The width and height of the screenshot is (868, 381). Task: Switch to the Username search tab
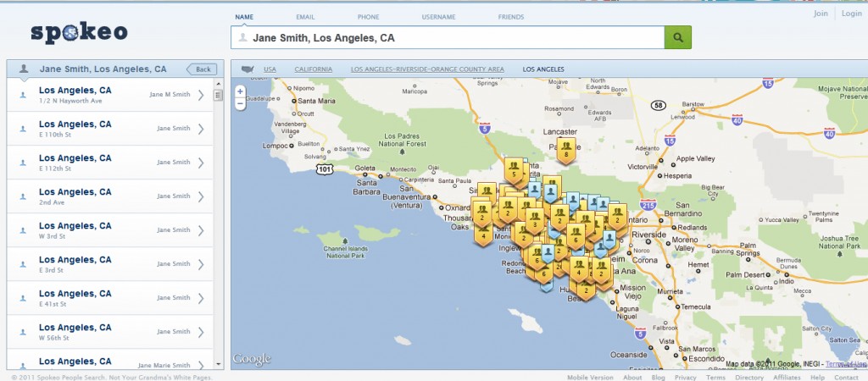(x=438, y=17)
